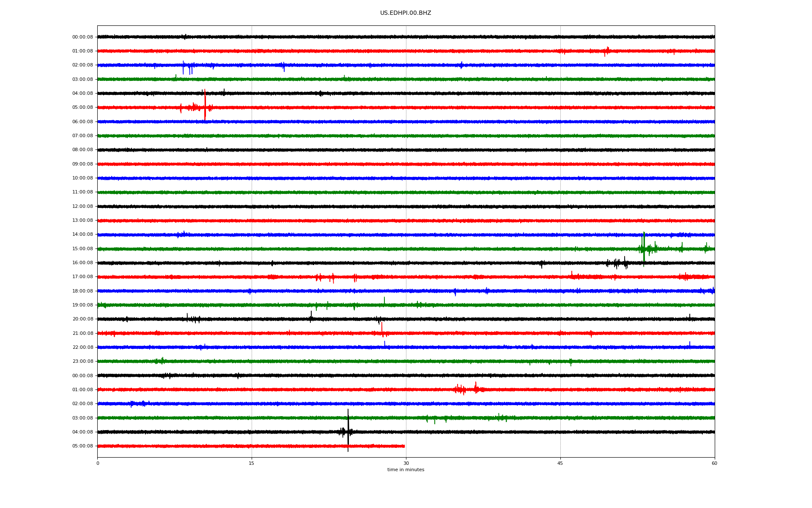This screenshot has width=812, height=508.
Task: Click the red event on second 01:00:08 trace
Action: coord(465,389)
